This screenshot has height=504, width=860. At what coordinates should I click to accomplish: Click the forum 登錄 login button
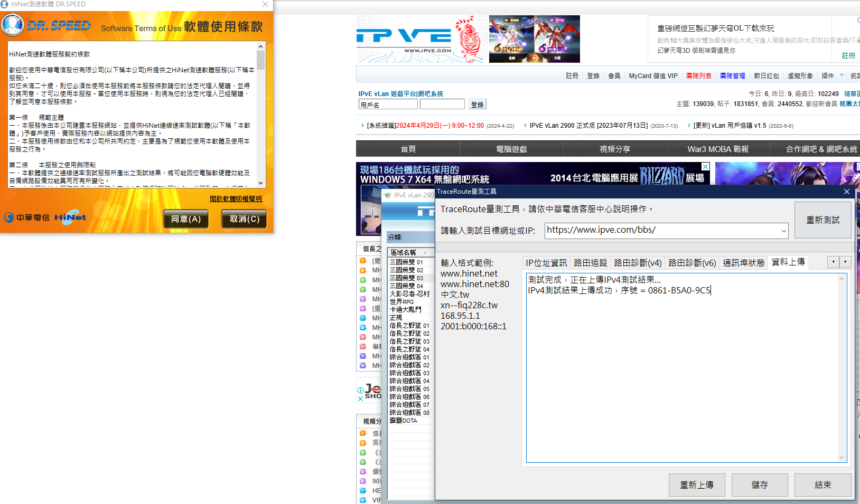pyautogui.click(x=477, y=104)
